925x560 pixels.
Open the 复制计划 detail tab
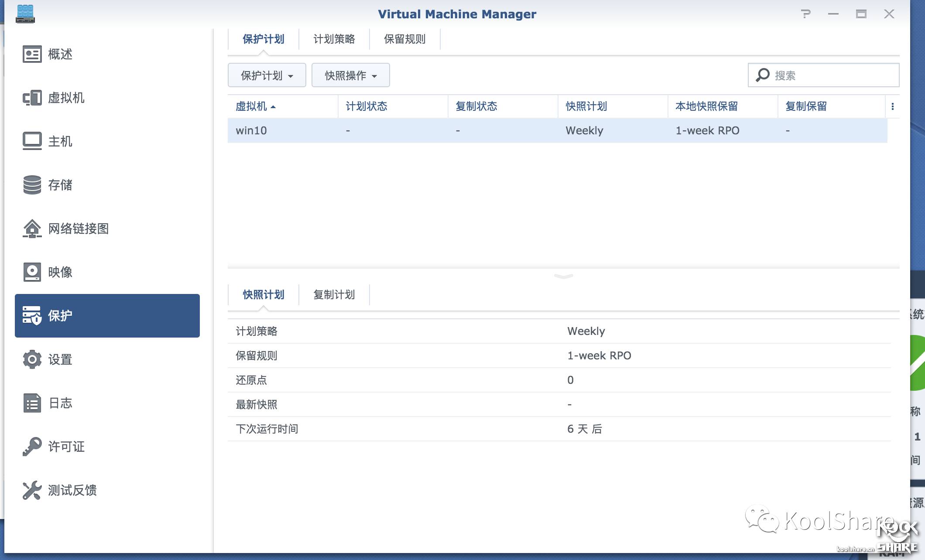(334, 295)
